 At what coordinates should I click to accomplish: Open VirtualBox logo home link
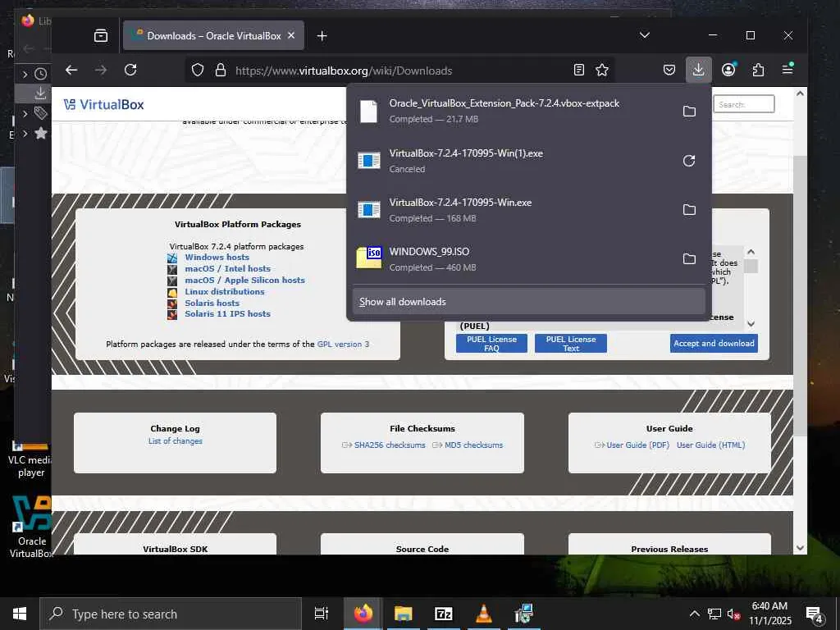[x=104, y=104]
